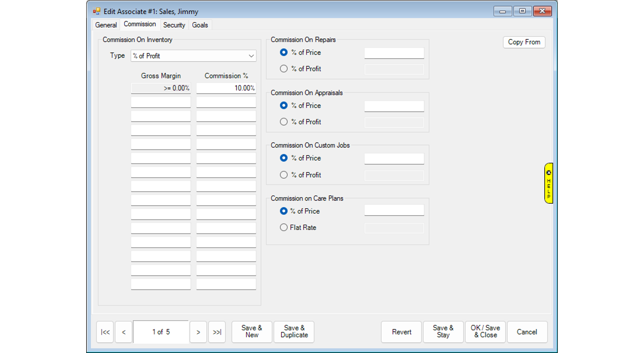Jump to the last record with >>|

click(x=217, y=332)
